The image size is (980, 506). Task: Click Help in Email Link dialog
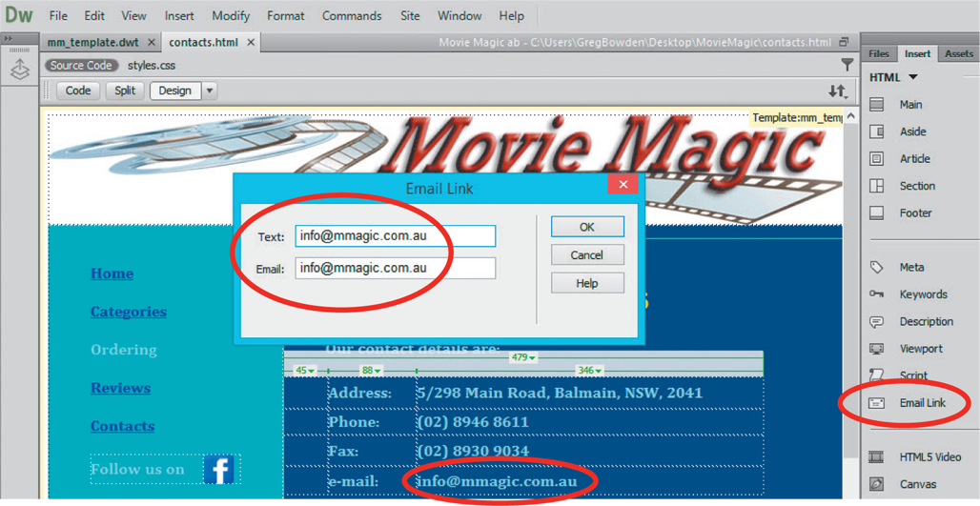587,283
